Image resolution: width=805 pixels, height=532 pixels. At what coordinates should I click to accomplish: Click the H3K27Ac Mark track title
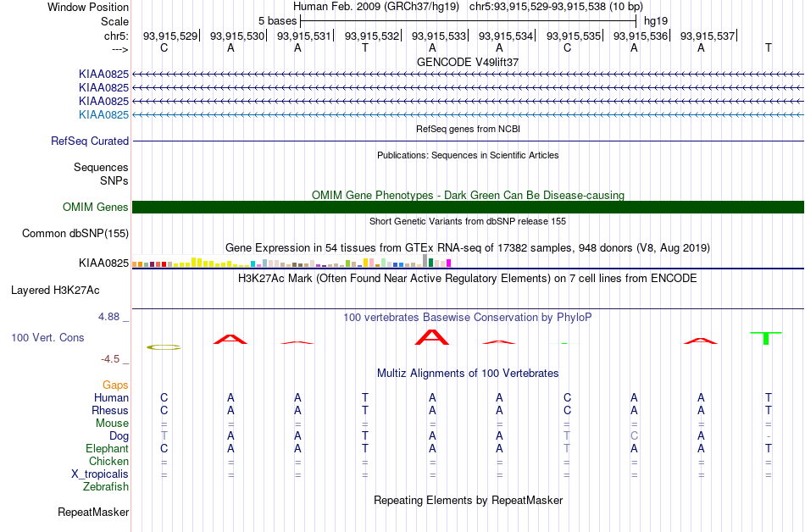click(x=468, y=279)
